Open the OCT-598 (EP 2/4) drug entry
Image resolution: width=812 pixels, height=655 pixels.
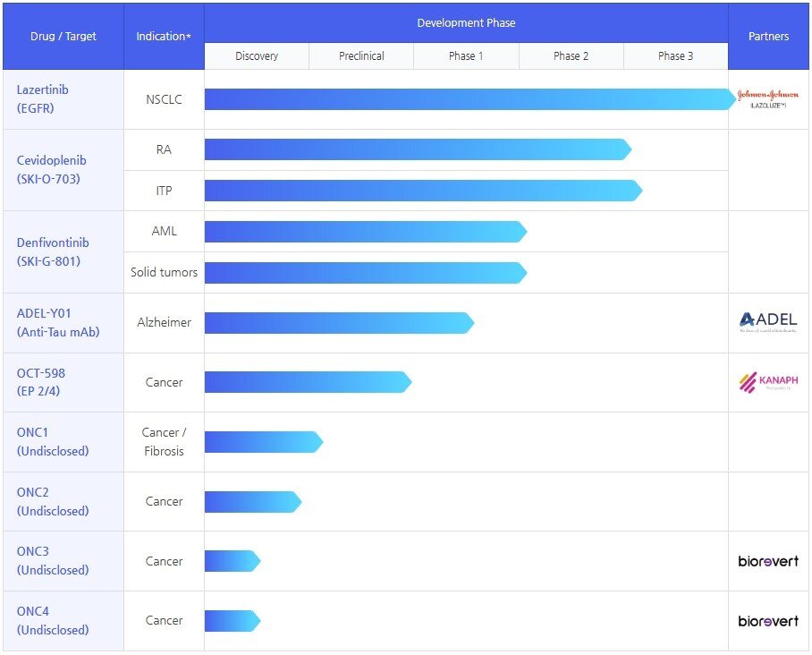click(x=41, y=382)
